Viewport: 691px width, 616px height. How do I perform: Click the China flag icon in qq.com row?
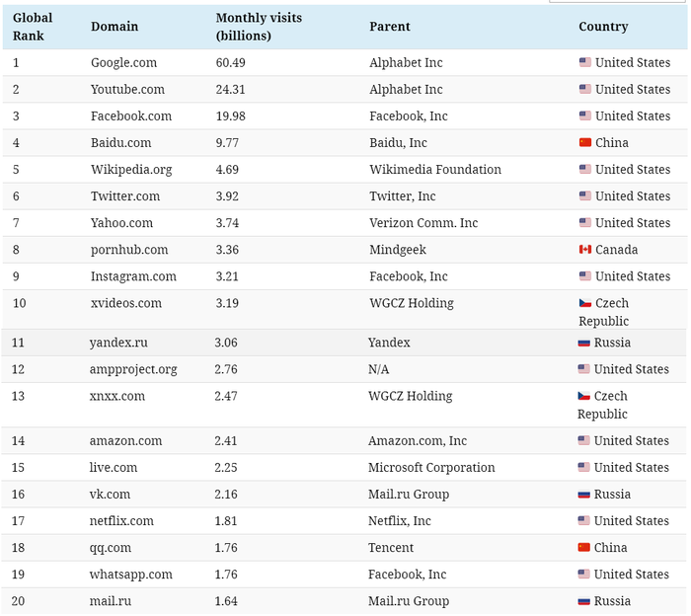tap(583, 547)
